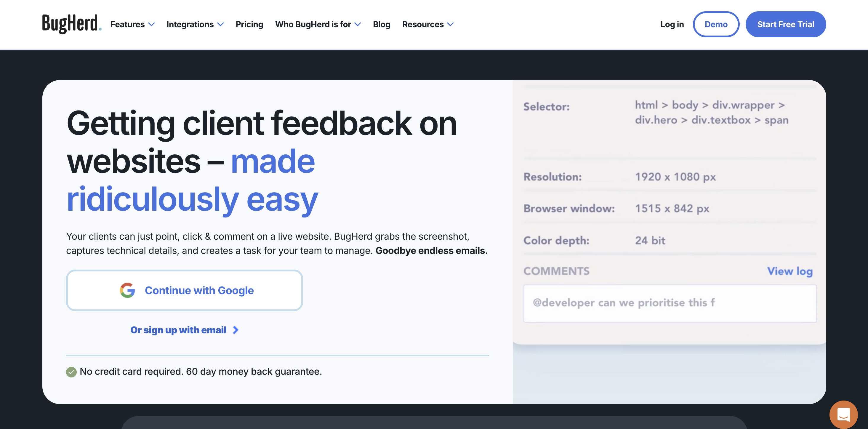Click the arrow beside sign up with email
Image resolution: width=868 pixels, height=429 pixels.
[x=236, y=330]
